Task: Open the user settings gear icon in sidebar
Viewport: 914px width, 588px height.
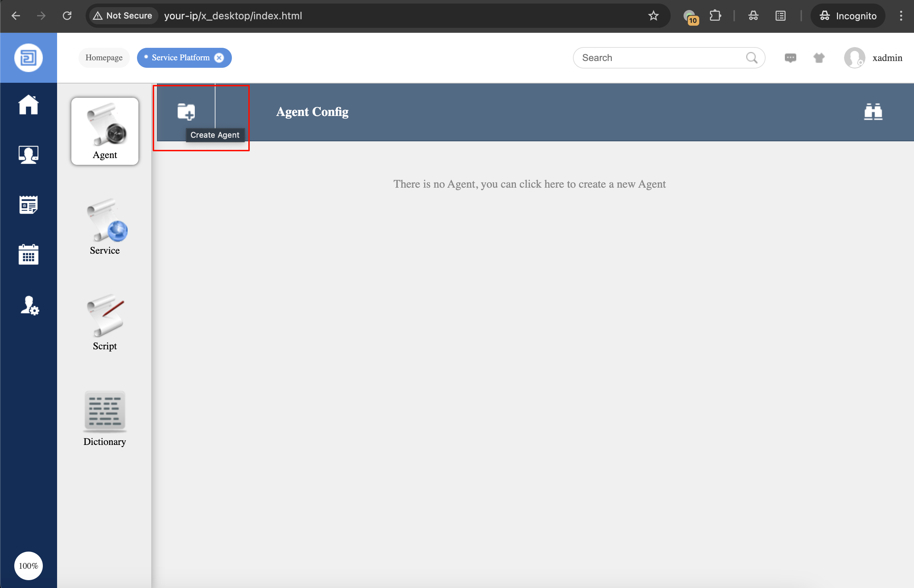Action: [x=29, y=305]
